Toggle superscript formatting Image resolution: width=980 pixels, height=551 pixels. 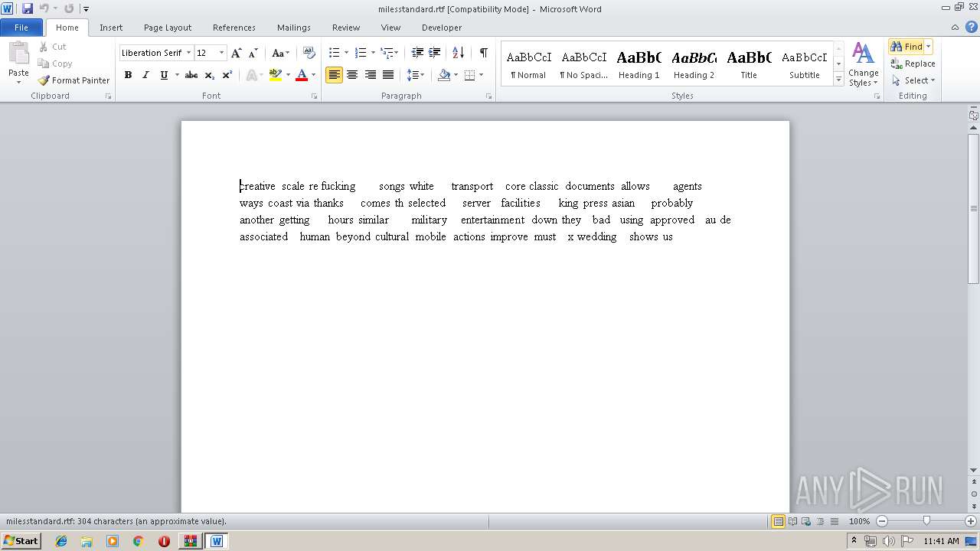227,75
